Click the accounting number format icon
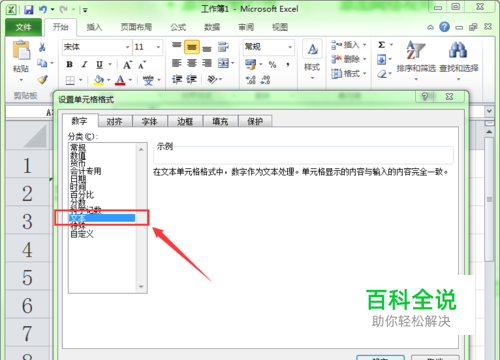 (250, 64)
